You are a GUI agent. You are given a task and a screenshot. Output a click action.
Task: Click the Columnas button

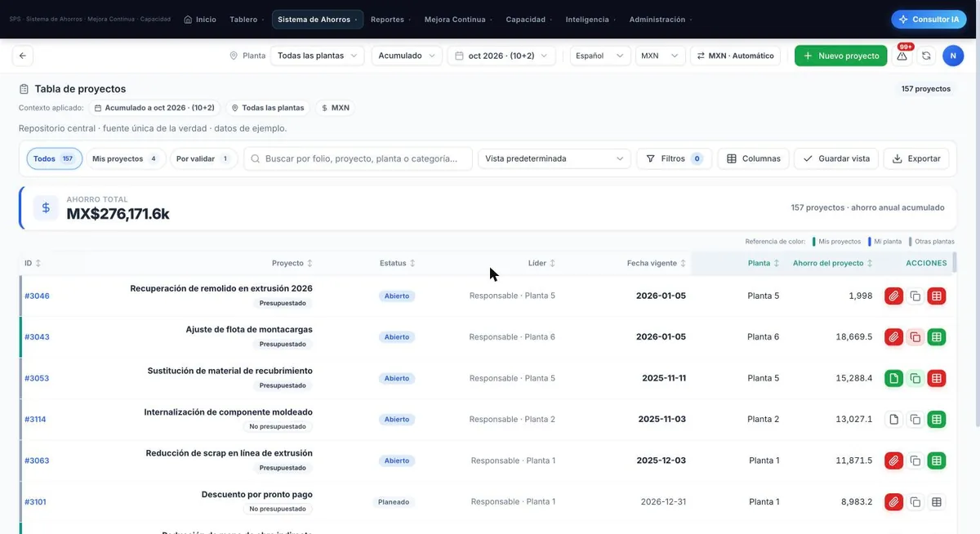[x=753, y=158]
